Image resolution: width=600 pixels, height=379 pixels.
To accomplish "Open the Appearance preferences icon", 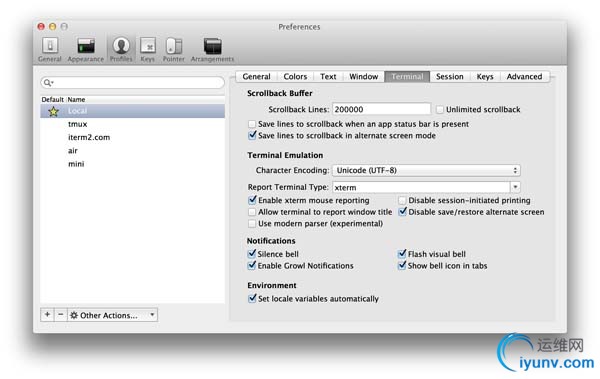I will (86, 49).
